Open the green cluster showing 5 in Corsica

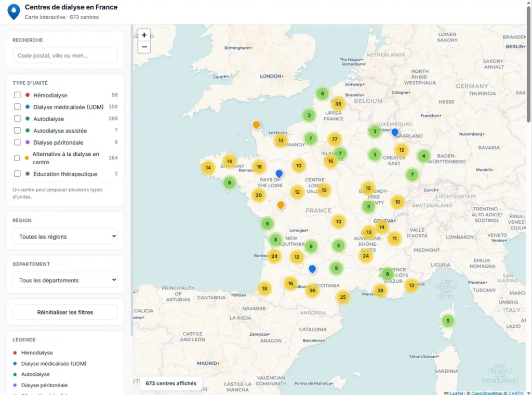pyautogui.click(x=448, y=321)
